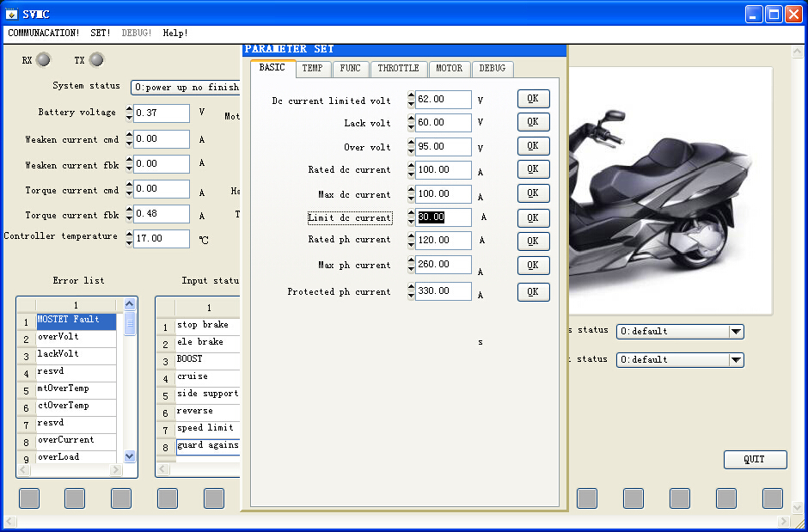The image size is (808, 532).
Task: Switch to the MOTOR tab
Action: point(450,69)
